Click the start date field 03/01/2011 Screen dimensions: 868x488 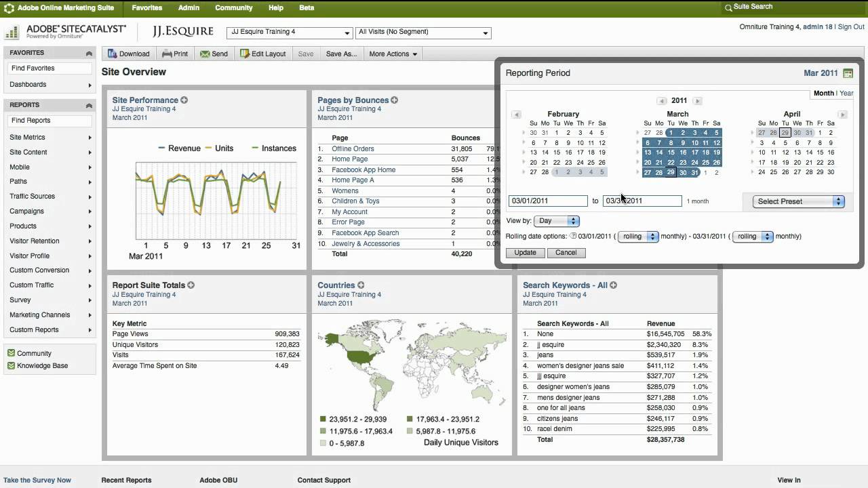point(548,201)
